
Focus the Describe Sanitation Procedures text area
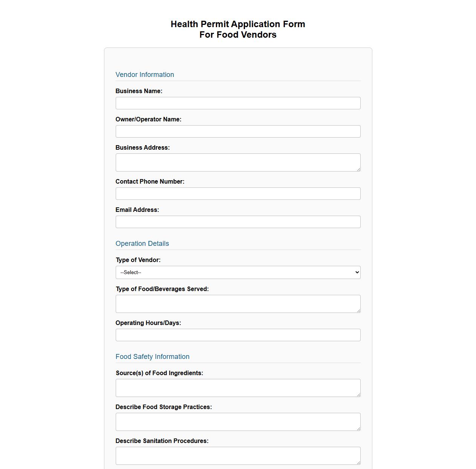pos(238,455)
